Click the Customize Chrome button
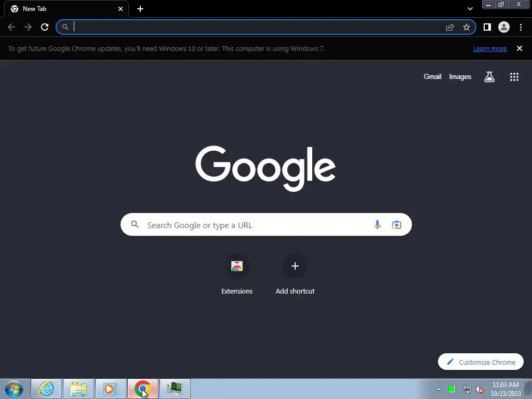This screenshot has width=532, height=399. point(481,362)
